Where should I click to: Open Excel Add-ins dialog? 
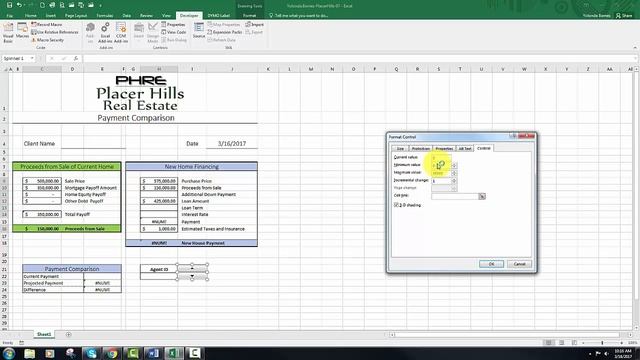coord(105,32)
